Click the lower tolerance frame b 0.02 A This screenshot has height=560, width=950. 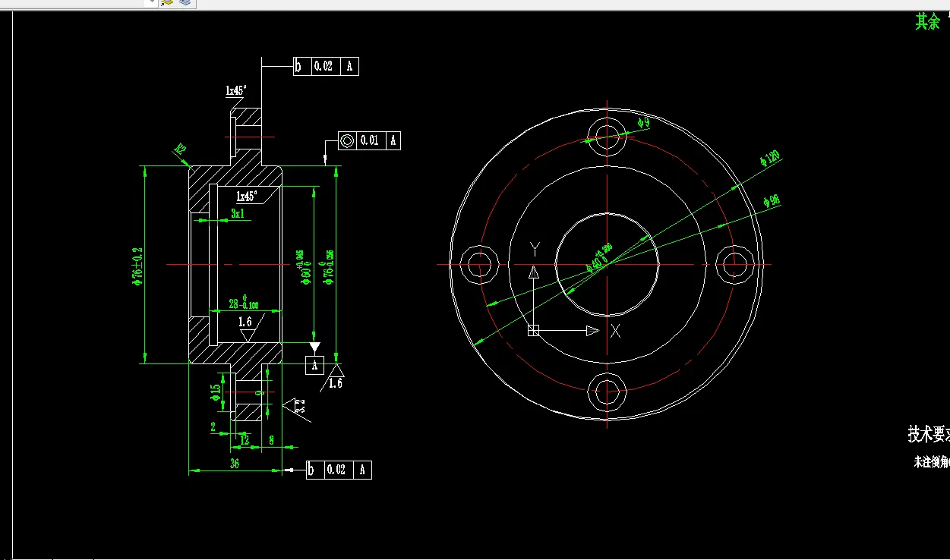coord(338,470)
